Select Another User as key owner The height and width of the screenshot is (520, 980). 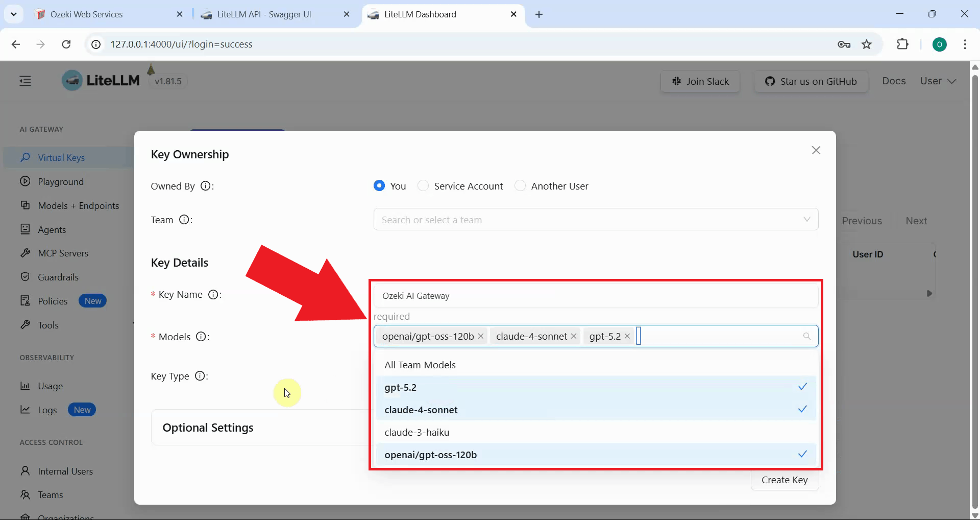coord(520,186)
